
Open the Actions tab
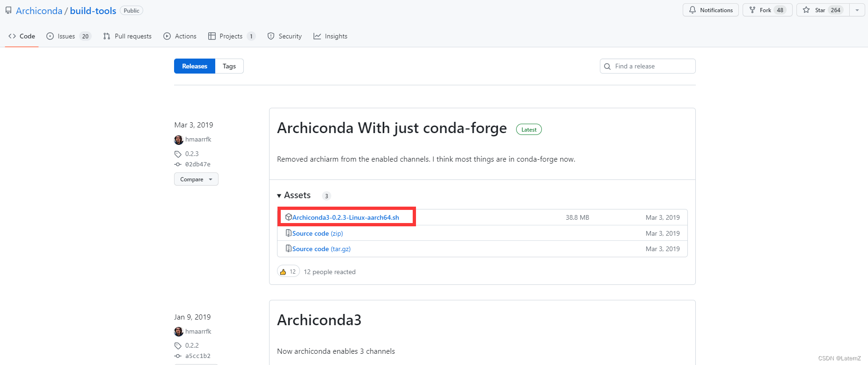click(180, 36)
